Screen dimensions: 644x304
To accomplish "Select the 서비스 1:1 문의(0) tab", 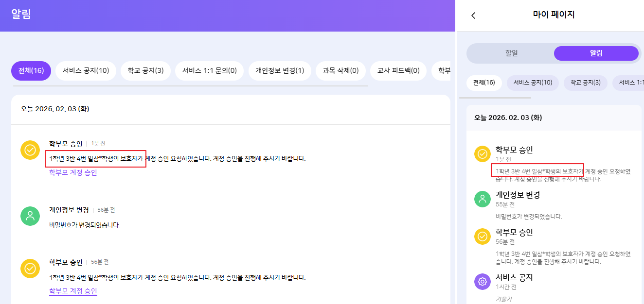I will pyautogui.click(x=209, y=71).
